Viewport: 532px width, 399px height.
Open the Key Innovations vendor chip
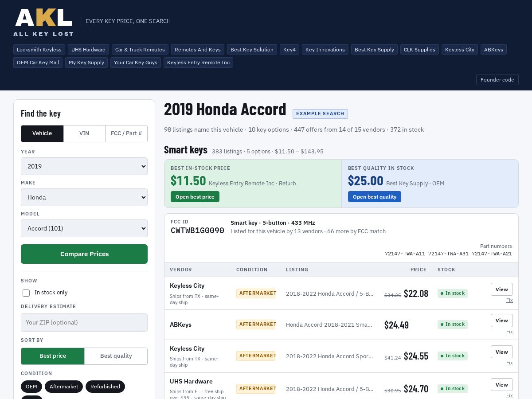click(x=325, y=50)
